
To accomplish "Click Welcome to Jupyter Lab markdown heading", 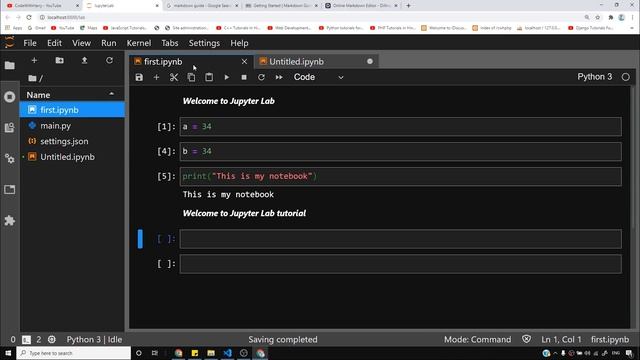I will [x=229, y=101].
